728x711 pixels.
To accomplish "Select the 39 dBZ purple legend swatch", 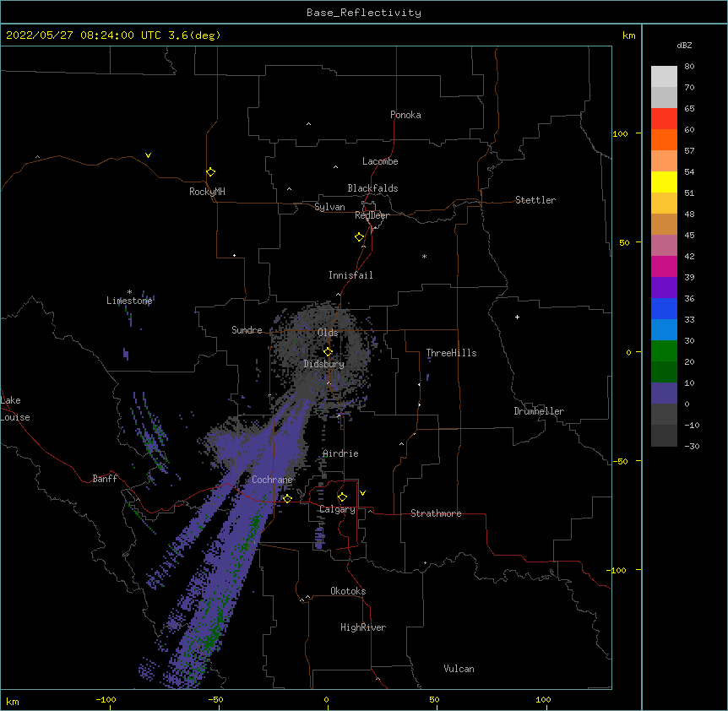I will [664, 288].
